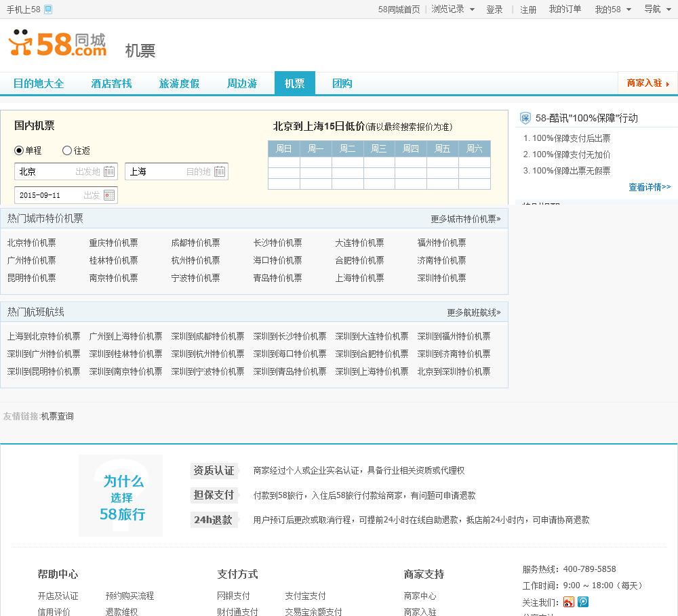678x616 pixels.
Task: Click the 注册 link
Action: tap(528, 9)
